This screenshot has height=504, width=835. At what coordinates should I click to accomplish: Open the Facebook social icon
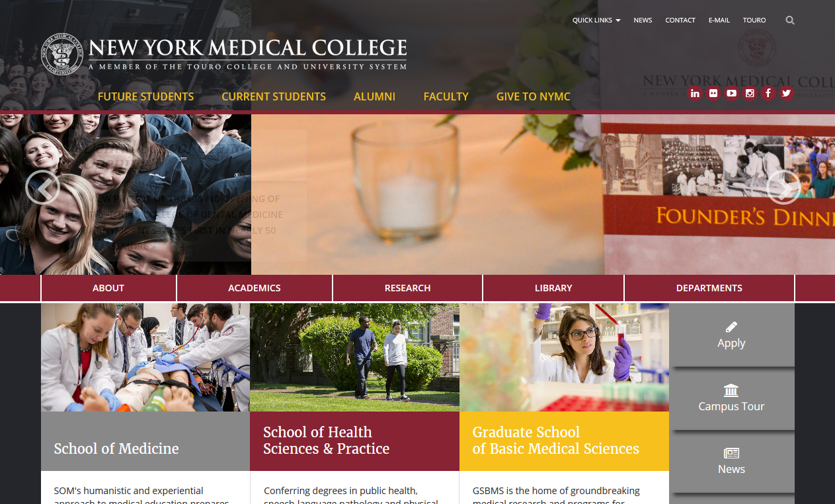pyautogui.click(x=768, y=93)
